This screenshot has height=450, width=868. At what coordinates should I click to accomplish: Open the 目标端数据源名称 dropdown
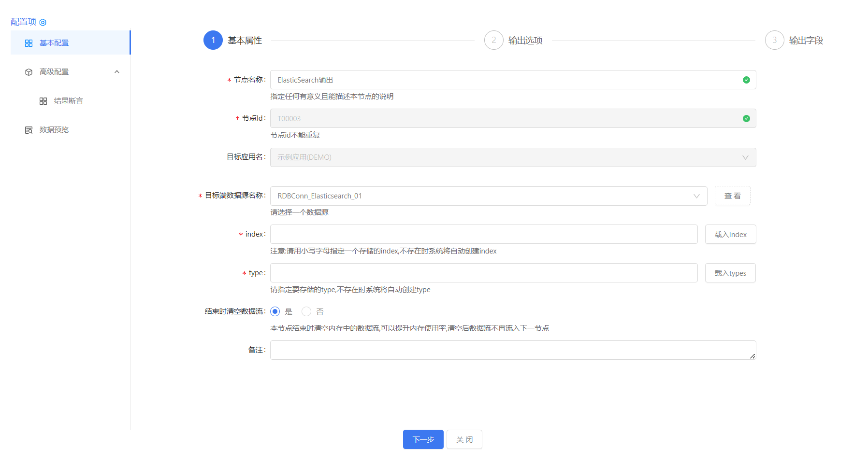(488, 196)
